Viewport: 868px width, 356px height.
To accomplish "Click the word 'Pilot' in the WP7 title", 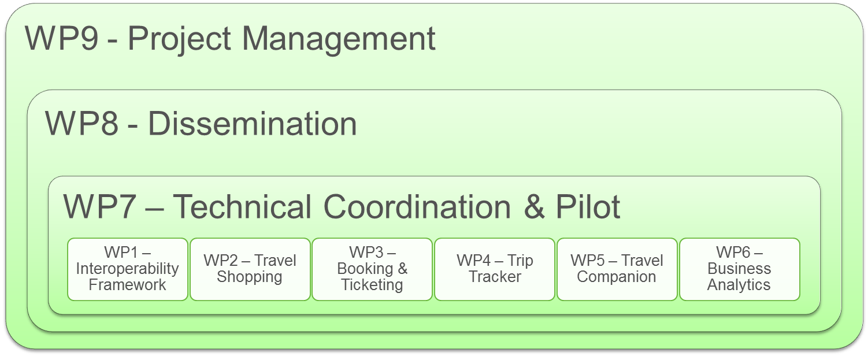I will coord(588,206).
